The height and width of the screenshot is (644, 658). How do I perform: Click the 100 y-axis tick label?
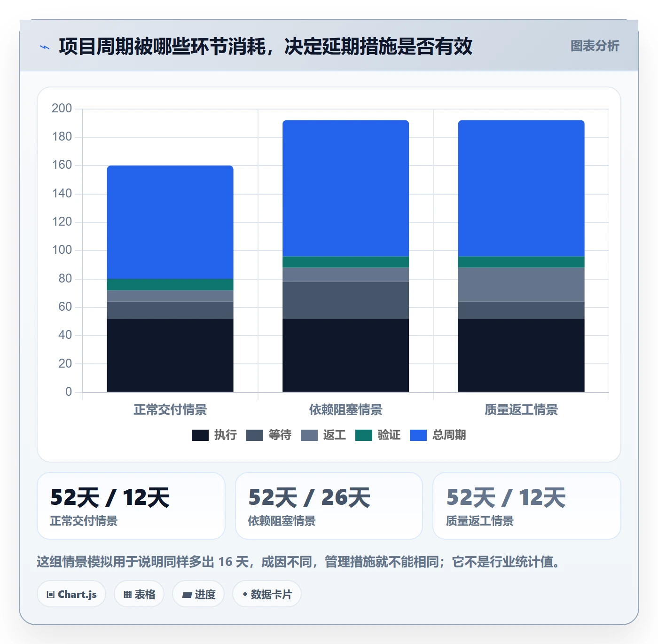coord(62,250)
